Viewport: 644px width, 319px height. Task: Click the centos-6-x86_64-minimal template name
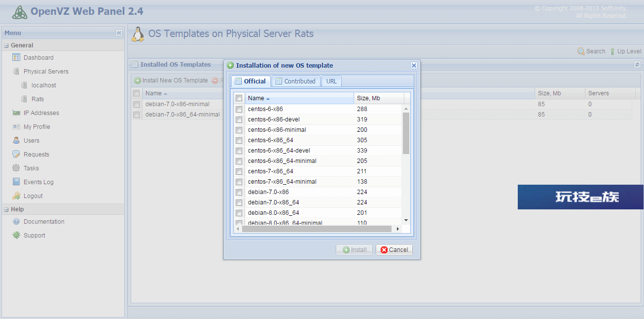click(x=282, y=161)
